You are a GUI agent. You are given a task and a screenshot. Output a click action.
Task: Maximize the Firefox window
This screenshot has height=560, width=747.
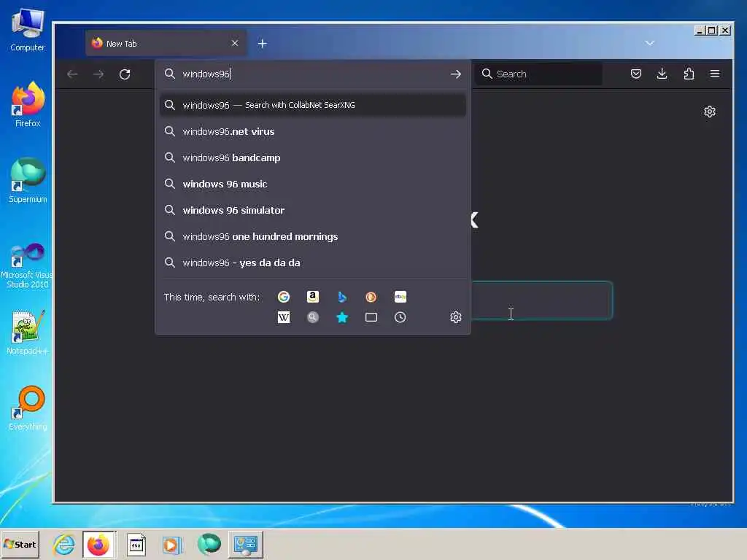tap(712, 31)
